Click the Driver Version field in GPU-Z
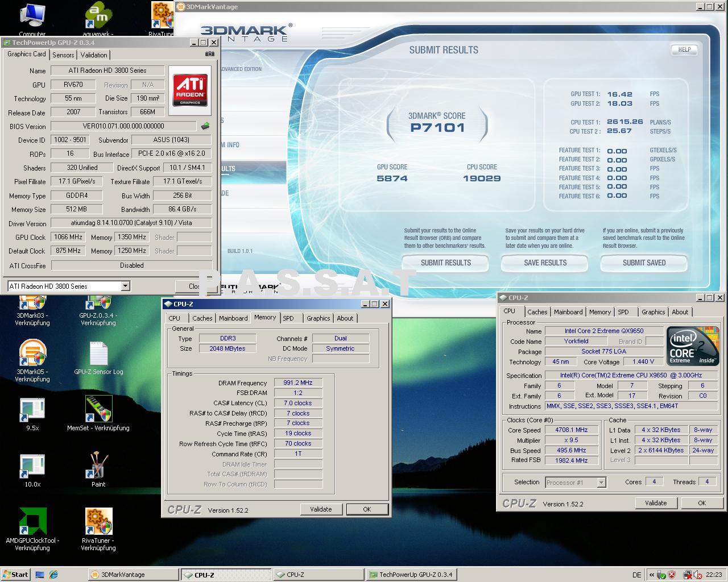728x582 pixels. pos(131,223)
